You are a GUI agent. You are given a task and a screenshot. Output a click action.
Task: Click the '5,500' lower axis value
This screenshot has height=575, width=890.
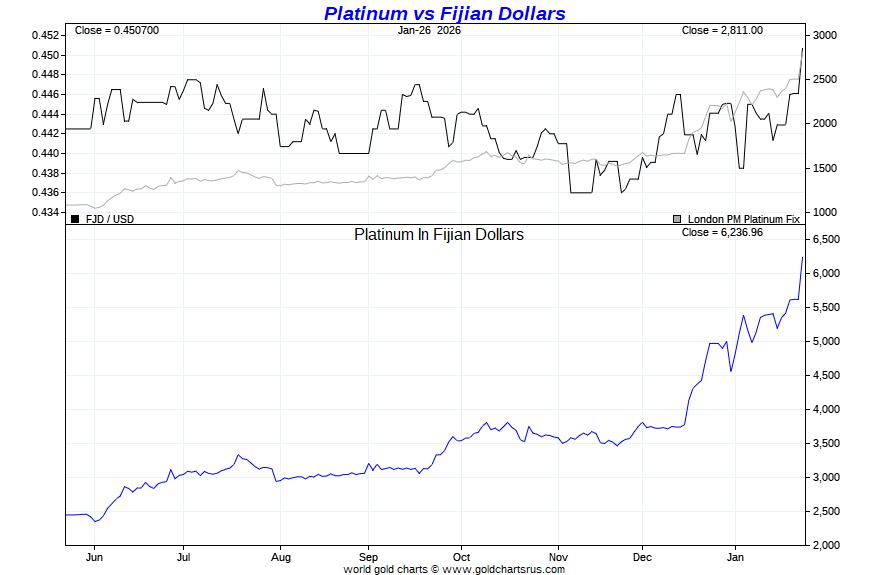tap(826, 308)
